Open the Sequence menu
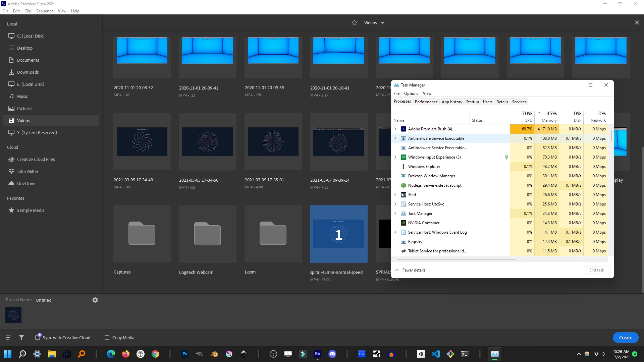Image resolution: width=644 pixels, height=362 pixels. (x=45, y=11)
